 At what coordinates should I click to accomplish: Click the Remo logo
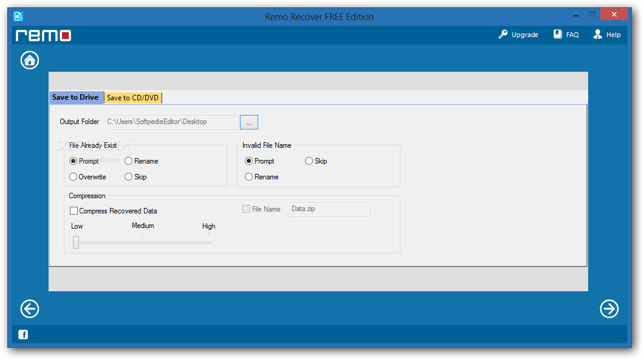coord(44,36)
